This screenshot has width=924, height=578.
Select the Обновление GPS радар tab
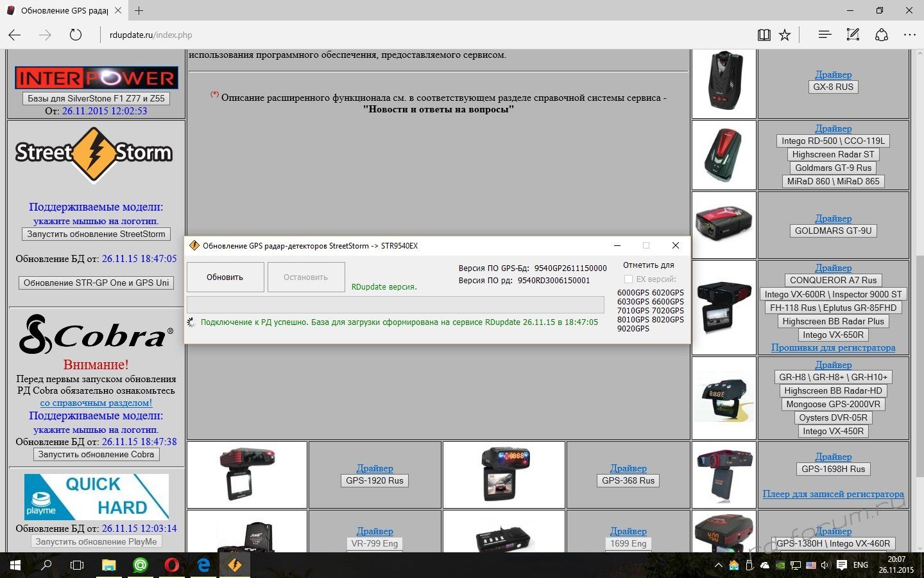pos(63,11)
